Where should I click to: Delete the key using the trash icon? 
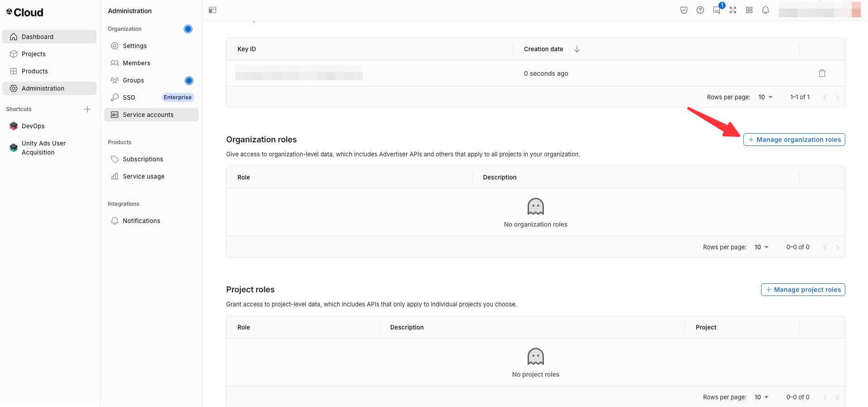pyautogui.click(x=822, y=73)
